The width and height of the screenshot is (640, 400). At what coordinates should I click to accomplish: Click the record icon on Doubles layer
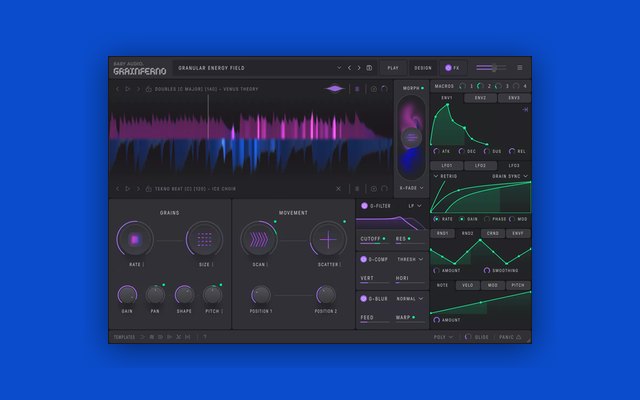(373, 89)
